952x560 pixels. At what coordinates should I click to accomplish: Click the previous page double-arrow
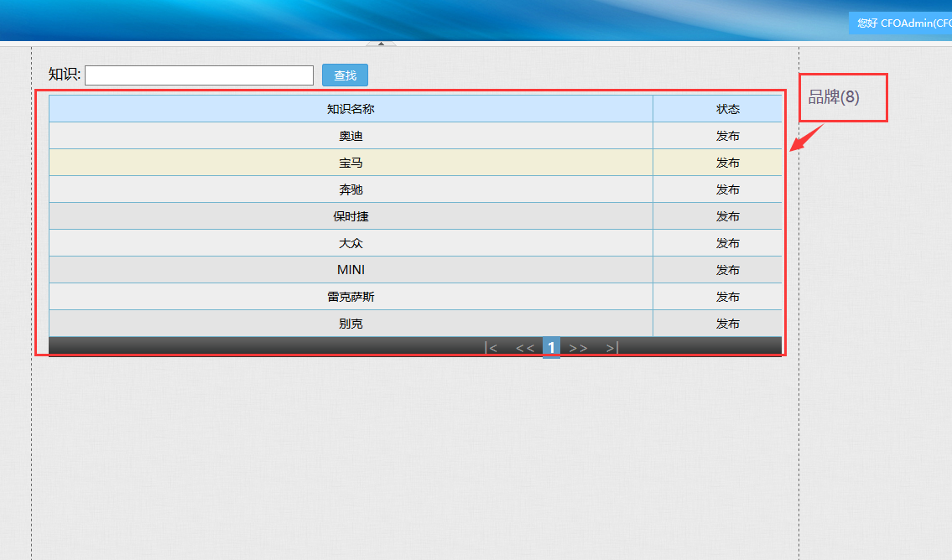coord(524,348)
